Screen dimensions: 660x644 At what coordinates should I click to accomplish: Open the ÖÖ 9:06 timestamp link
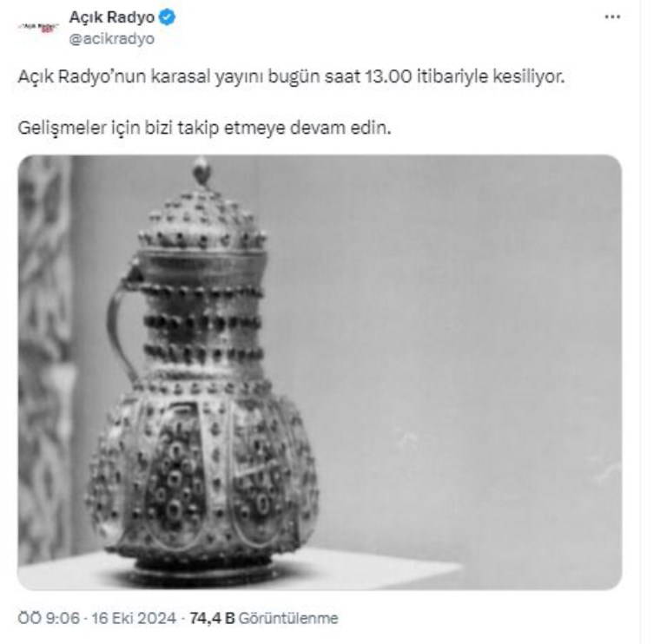(x=49, y=618)
